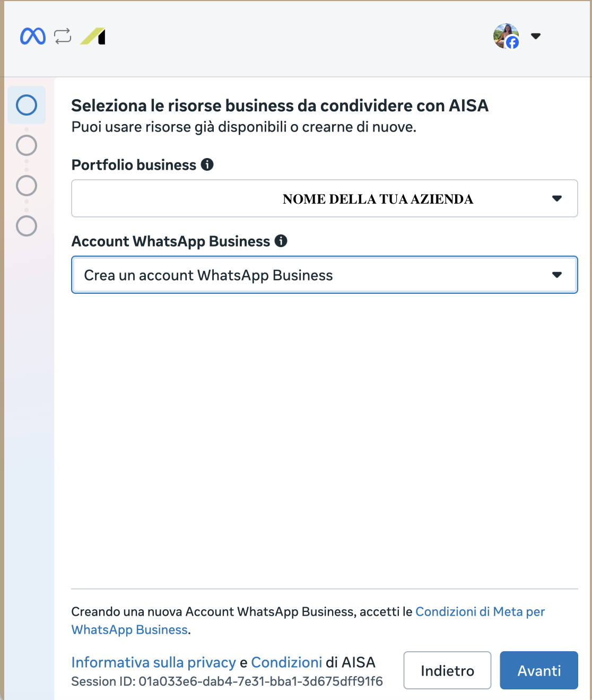This screenshot has width=592, height=700.
Task: Click the profile avatar with Facebook badge
Action: coord(506,36)
